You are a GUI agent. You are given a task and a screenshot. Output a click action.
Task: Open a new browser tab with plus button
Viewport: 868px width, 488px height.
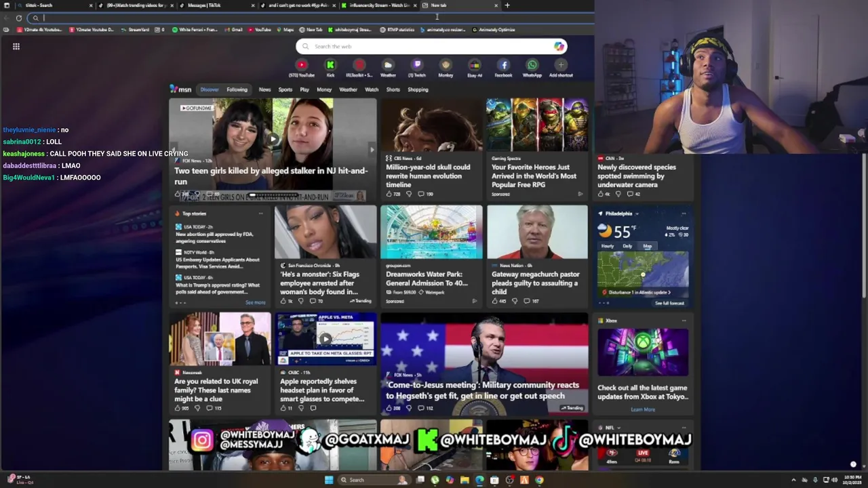(x=507, y=5)
